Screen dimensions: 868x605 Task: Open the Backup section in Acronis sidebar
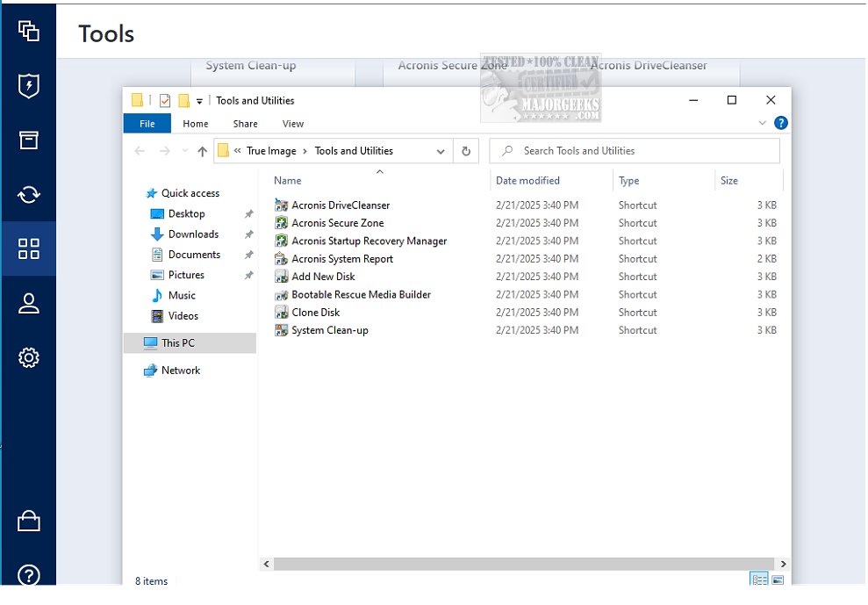29,32
